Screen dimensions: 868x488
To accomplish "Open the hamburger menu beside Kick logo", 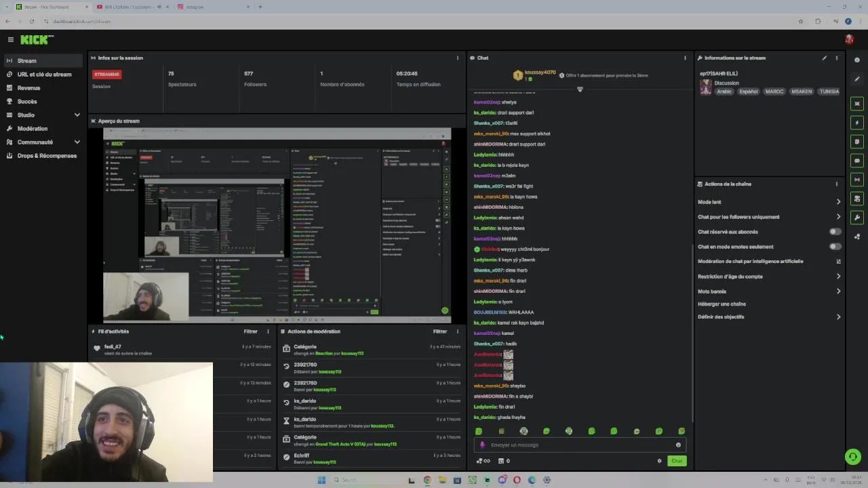I will pos(10,40).
